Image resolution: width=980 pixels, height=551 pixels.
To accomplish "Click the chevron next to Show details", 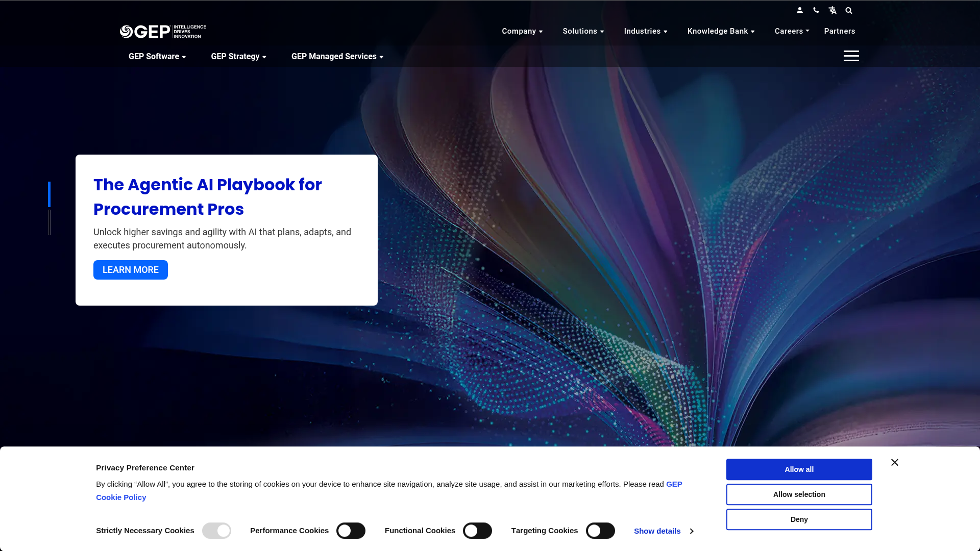I will point(692,531).
